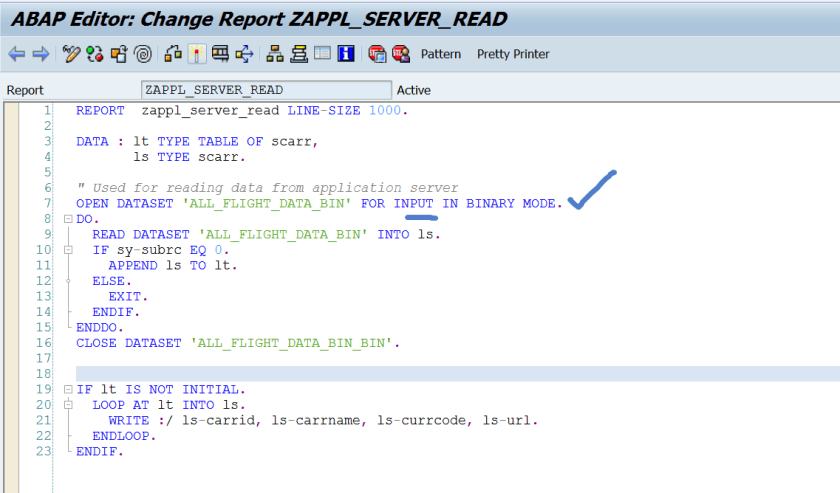Click line number 23 in the gutter
Screen dimensions: 840x493
(x=43, y=452)
